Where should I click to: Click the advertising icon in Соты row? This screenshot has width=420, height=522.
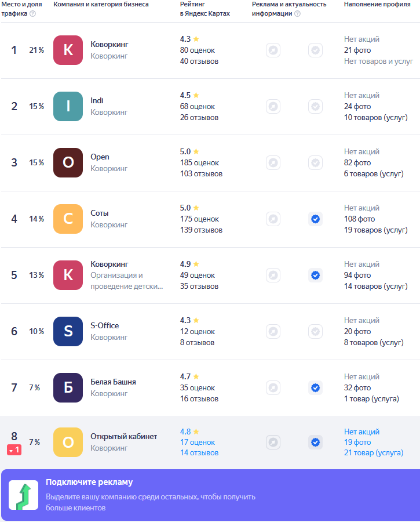pyautogui.click(x=273, y=219)
